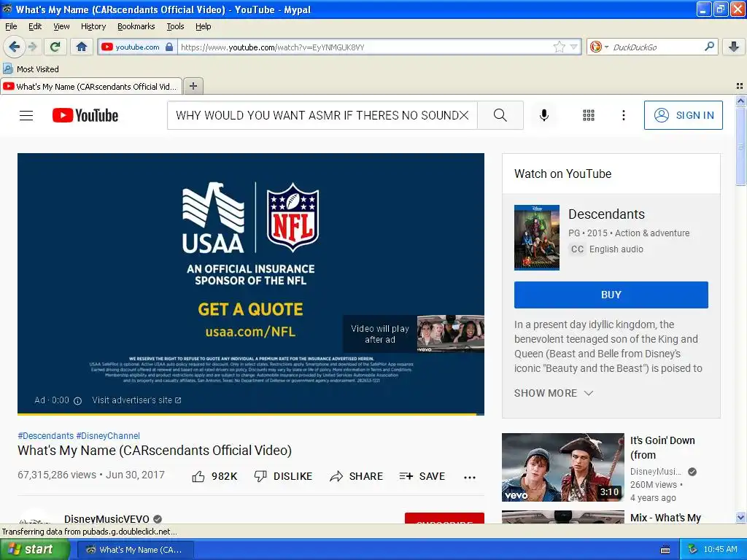
Task: Open a new tab with the plus button
Action: [x=193, y=86]
